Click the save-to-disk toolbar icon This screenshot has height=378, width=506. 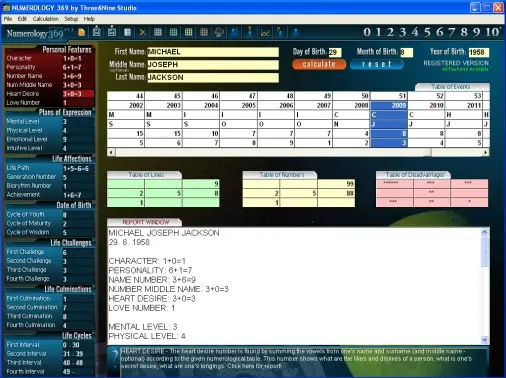coord(112,31)
